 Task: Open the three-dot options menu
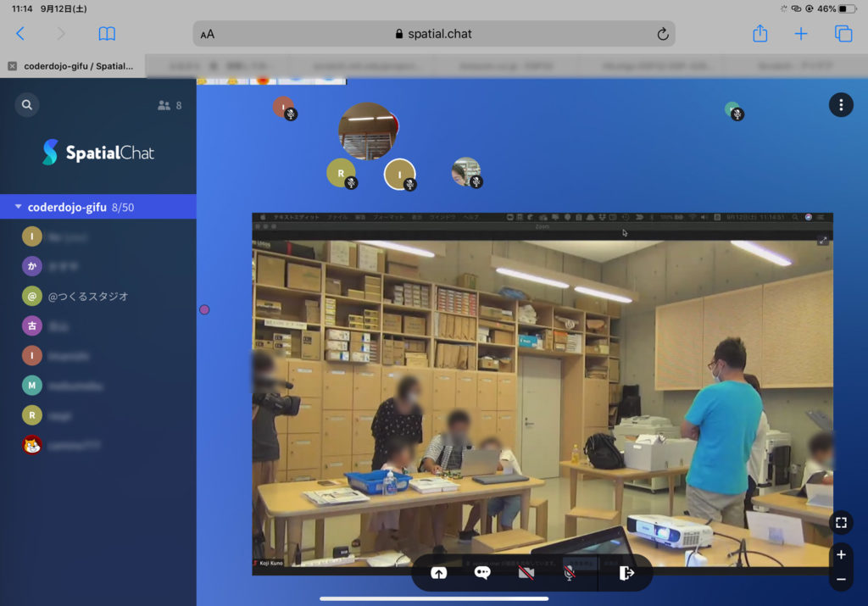(840, 104)
